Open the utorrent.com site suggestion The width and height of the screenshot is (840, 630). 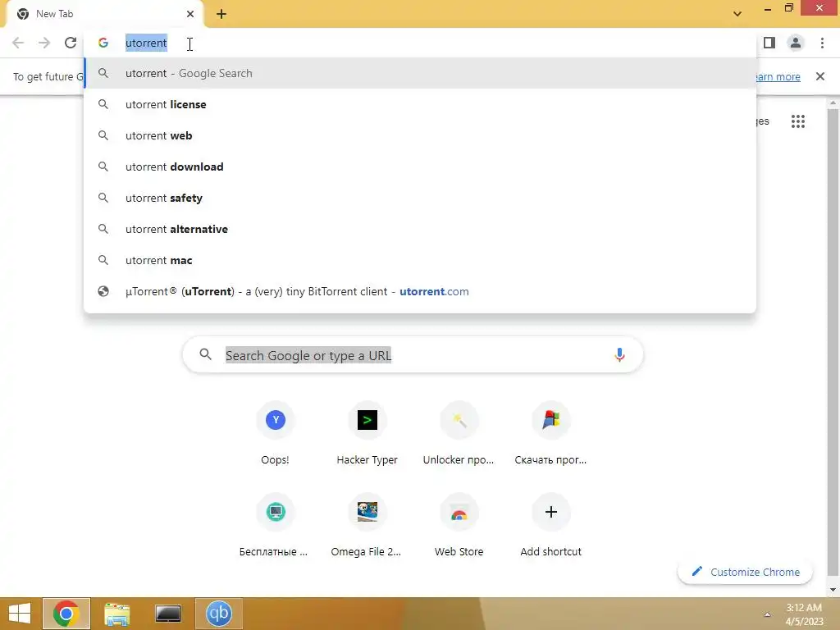tap(420, 291)
